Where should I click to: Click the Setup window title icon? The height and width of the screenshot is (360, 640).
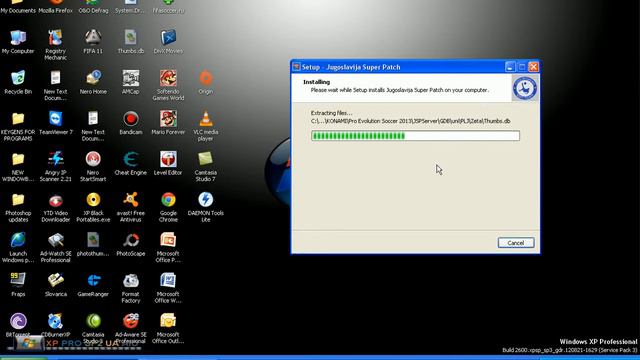[x=296, y=67]
